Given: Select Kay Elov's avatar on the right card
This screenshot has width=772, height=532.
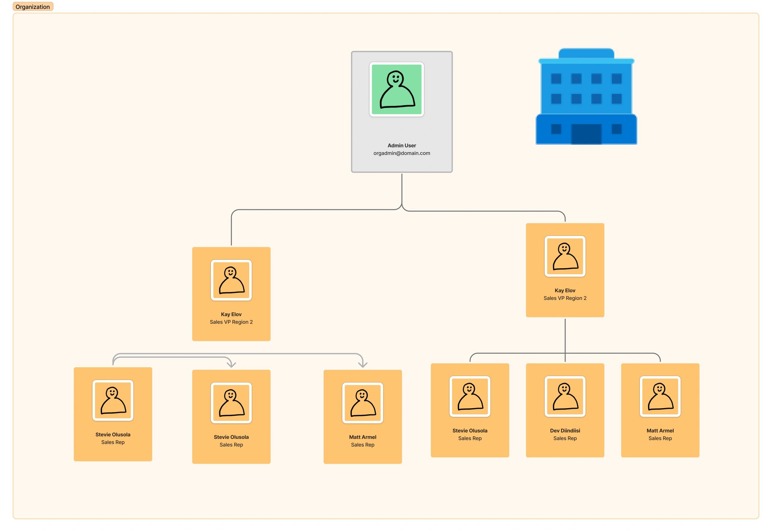Looking at the screenshot, I should pos(565,256).
